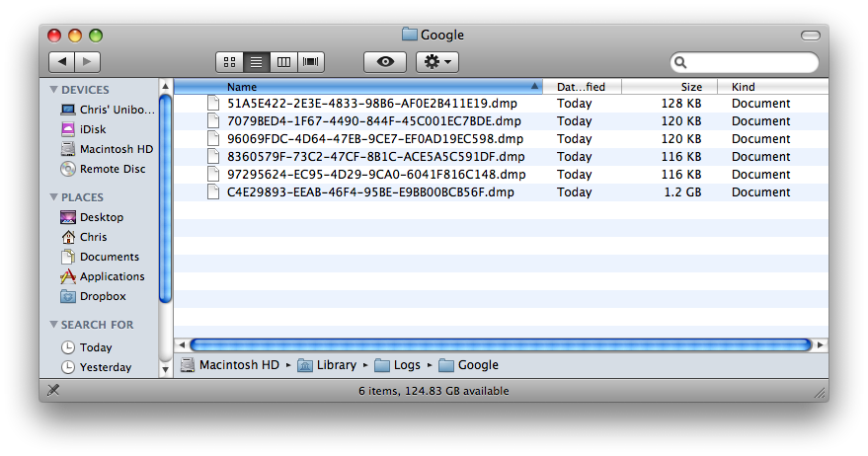Image resolution: width=868 pixels, height=456 pixels.
Task: Click the horizontal scrollbar left arrow
Action: [182, 344]
